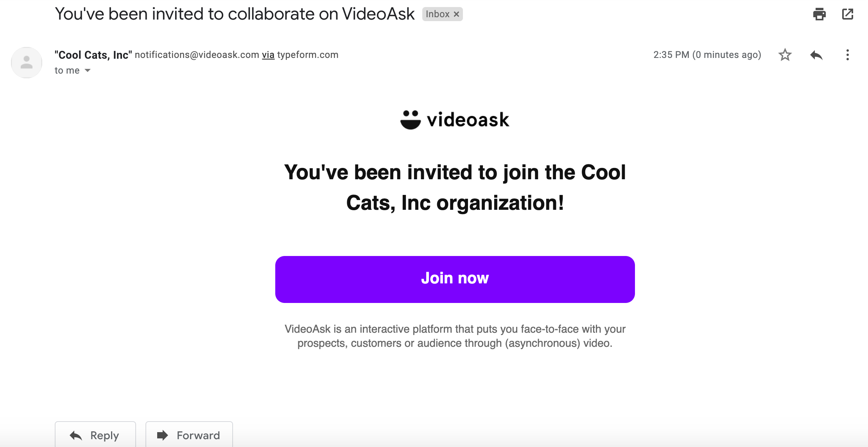Click the reply arrow icon beside the star
Viewport: 868px width, 447px height.
816,55
